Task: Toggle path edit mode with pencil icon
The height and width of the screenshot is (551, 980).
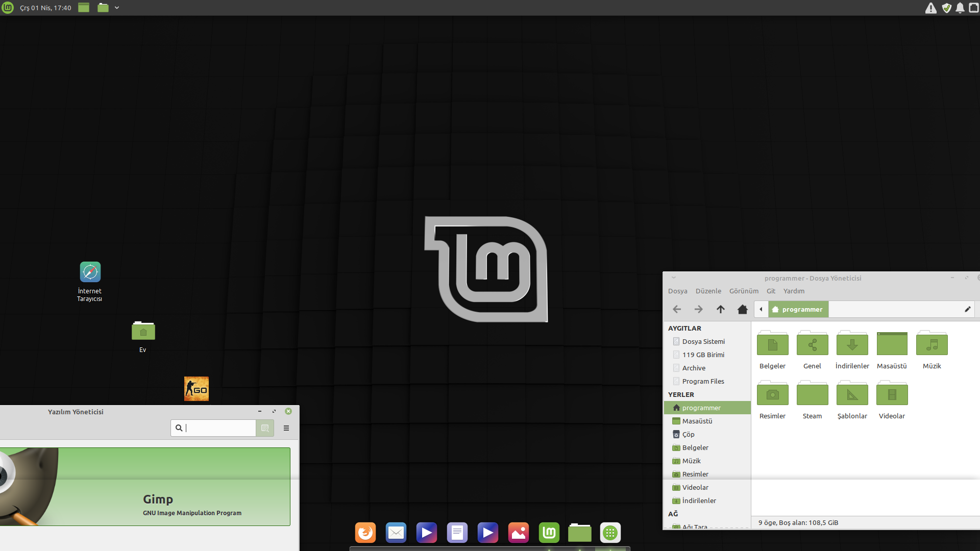Action: pyautogui.click(x=967, y=309)
